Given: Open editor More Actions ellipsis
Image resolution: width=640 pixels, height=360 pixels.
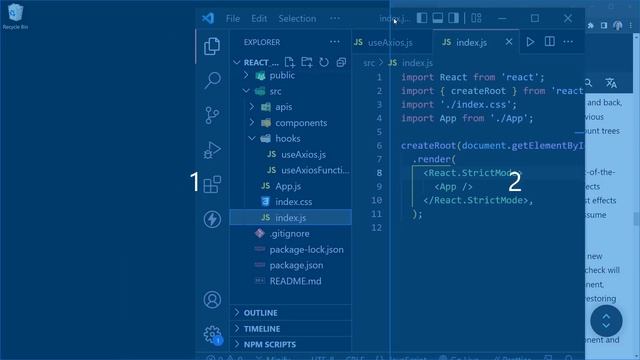Looking at the screenshot, I should (568, 42).
